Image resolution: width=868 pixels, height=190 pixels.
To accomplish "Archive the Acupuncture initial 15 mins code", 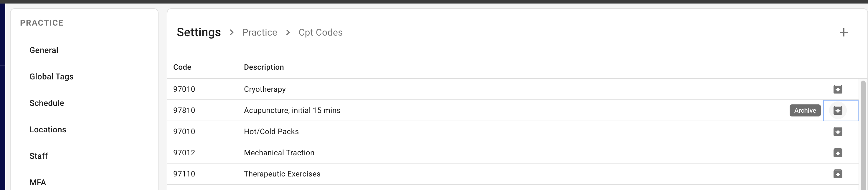I will (838, 110).
